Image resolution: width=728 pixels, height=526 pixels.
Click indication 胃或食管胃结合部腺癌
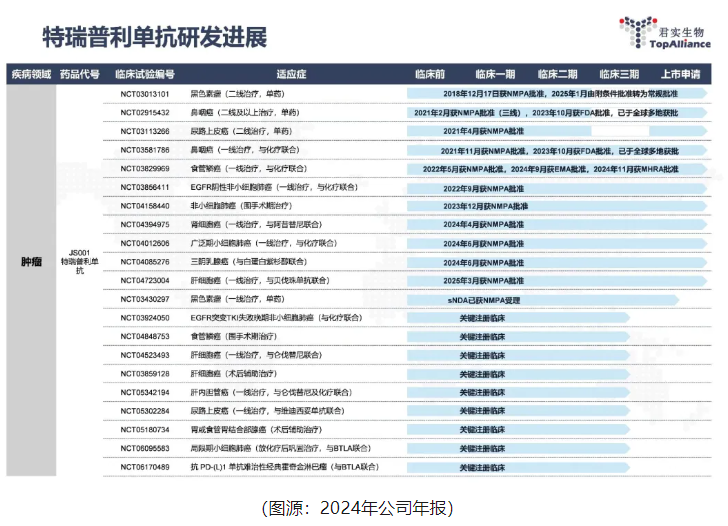point(256,429)
